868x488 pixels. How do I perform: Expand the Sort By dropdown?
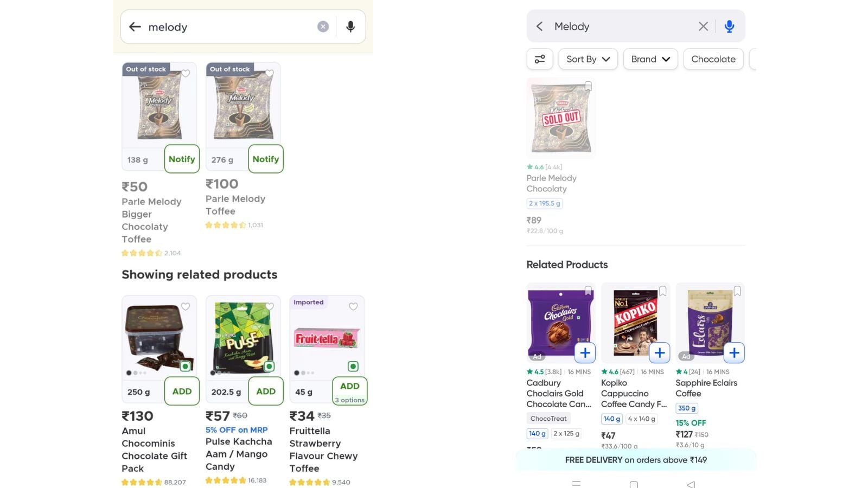pyautogui.click(x=588, y=59)
